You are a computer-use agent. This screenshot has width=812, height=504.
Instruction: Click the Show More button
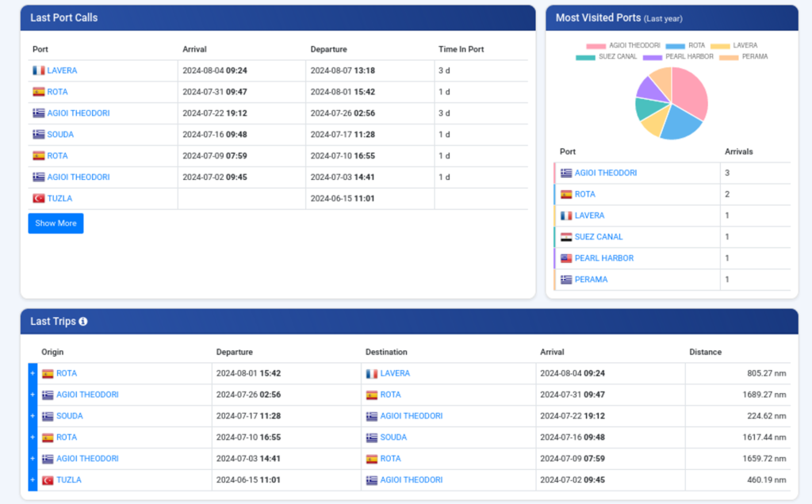(56, 223)
